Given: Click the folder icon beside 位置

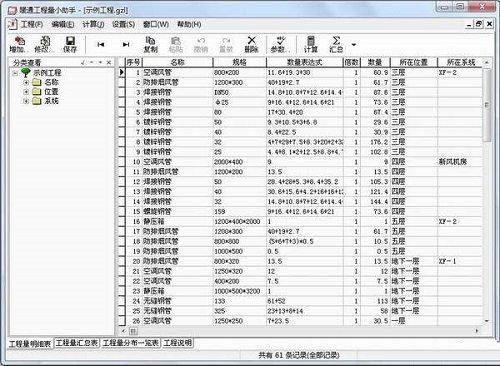Looking at the screenshot, I should click(x=36, y=92).
